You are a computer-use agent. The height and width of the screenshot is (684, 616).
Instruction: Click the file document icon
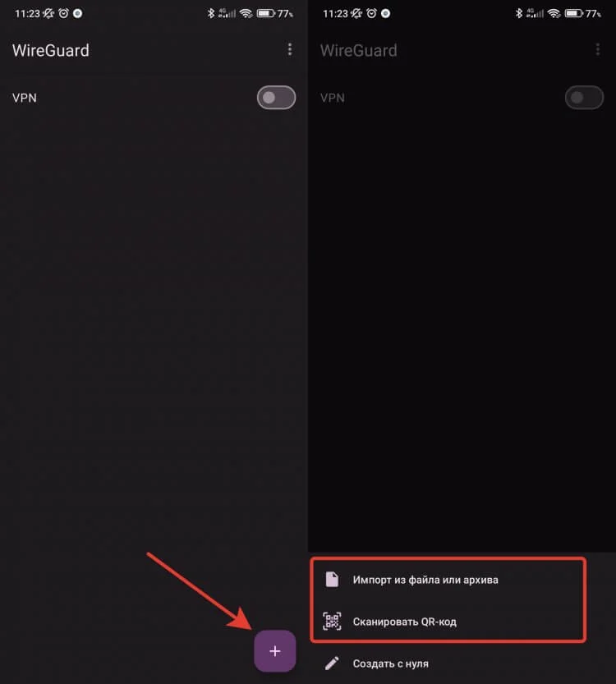point(332,580)
